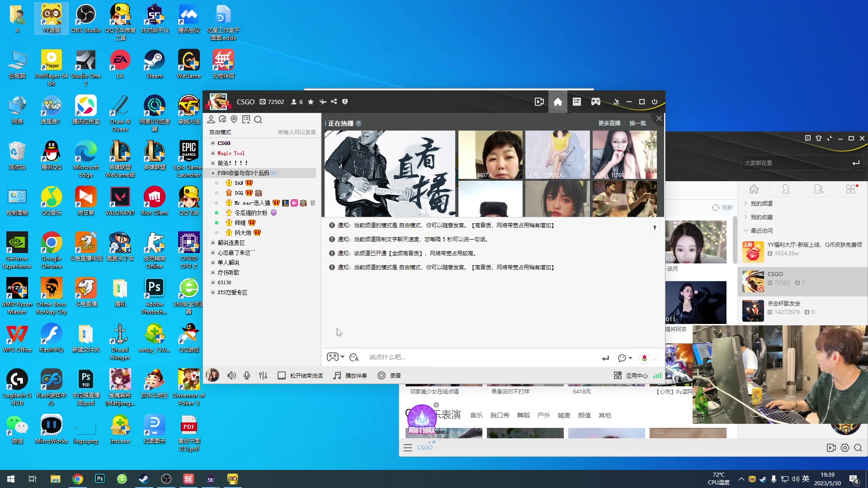This screenshot has height=488, width=868.
Task: Click the main window vertical scrollbar
Action: point(735,239)
